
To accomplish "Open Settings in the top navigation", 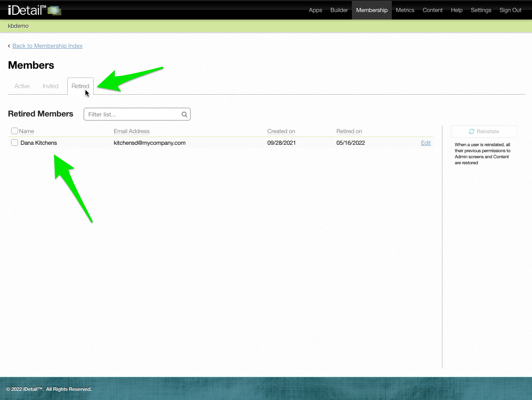I will click(480, 10).
